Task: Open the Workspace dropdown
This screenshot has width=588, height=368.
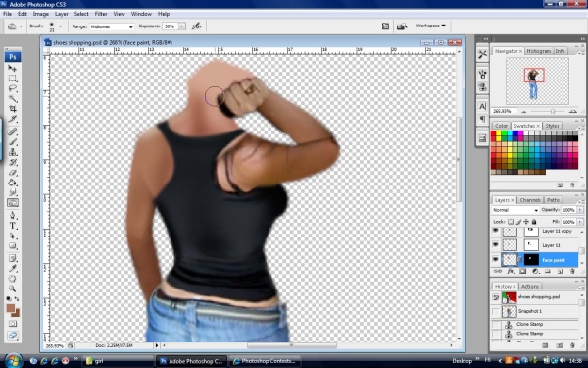Action: pyautogui.click(x=430, y=26)
